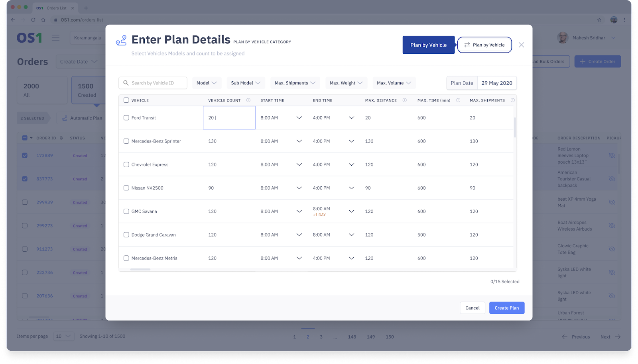Open Start Time dropdown for Mercedes-Benz Sprinter
This screenshot has width=638, height=364.
299,141
